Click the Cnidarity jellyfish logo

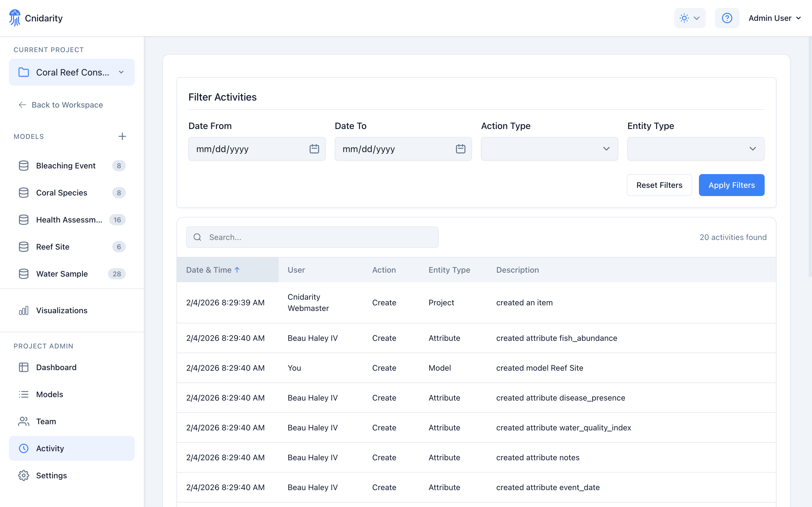[x=15, y=17]
